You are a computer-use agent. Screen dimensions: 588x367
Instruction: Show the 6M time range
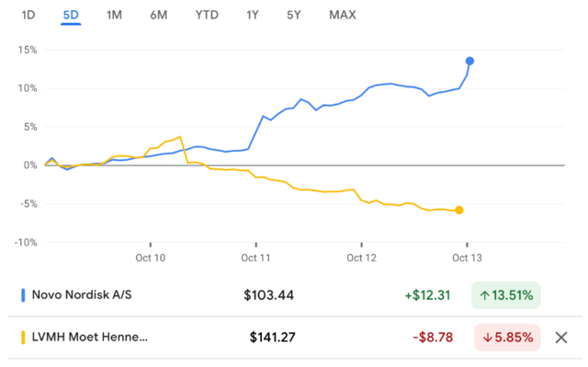[x=159, y=15]
